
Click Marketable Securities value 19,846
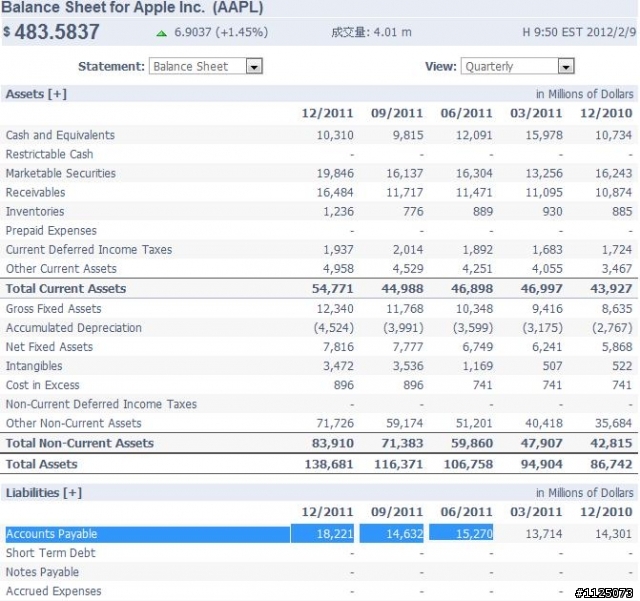(335, 173)
